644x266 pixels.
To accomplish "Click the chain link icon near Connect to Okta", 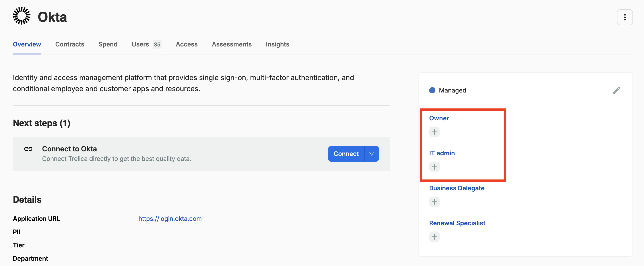I will [28, 149].
